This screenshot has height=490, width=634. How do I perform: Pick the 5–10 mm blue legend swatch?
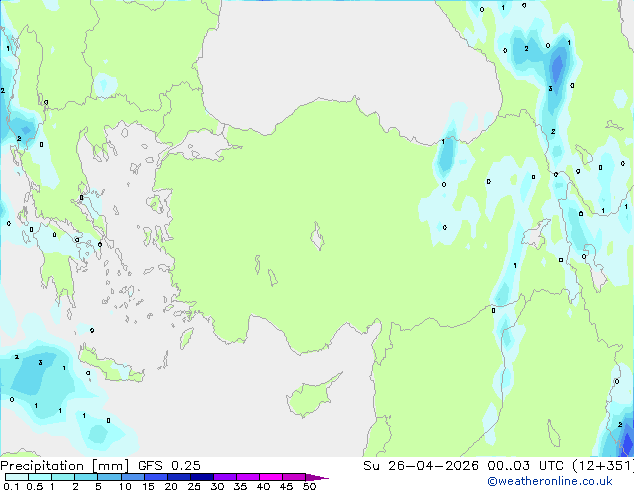(109, 477)
